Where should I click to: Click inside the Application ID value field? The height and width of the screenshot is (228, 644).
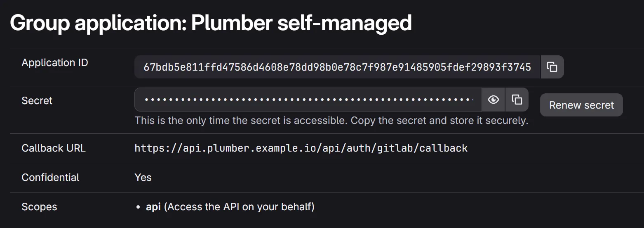coord(337,67)
